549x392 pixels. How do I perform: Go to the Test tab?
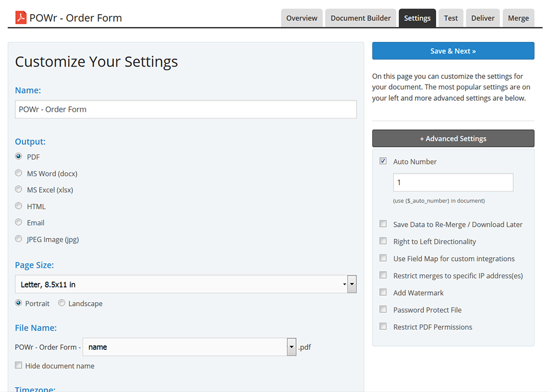451,18
